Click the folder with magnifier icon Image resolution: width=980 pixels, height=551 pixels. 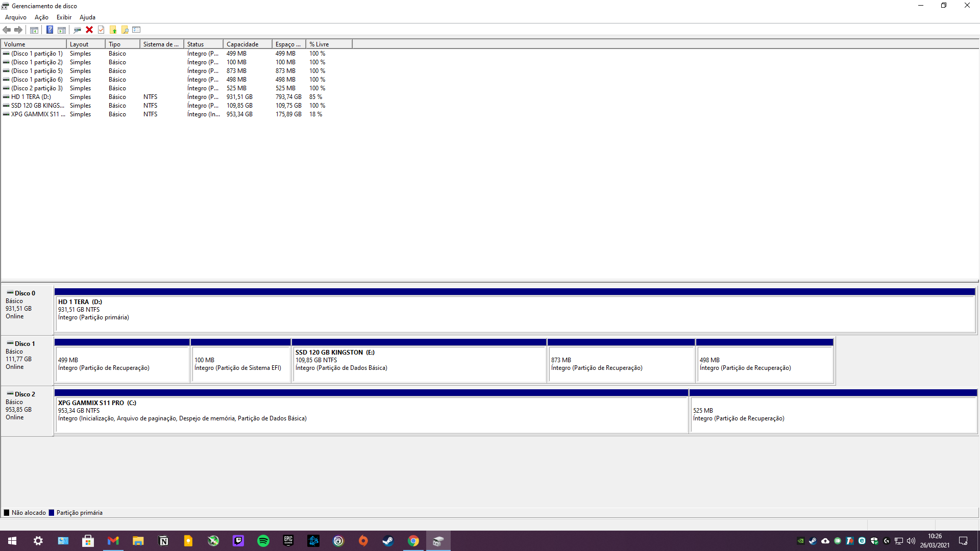tap(125, 30)
